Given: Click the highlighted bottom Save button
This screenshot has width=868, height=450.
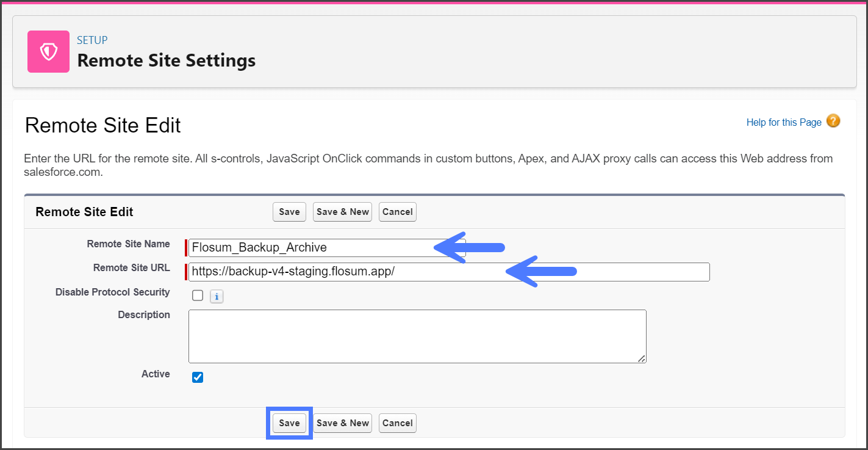Looking at the screenshot, I should (x=289, y=423).
